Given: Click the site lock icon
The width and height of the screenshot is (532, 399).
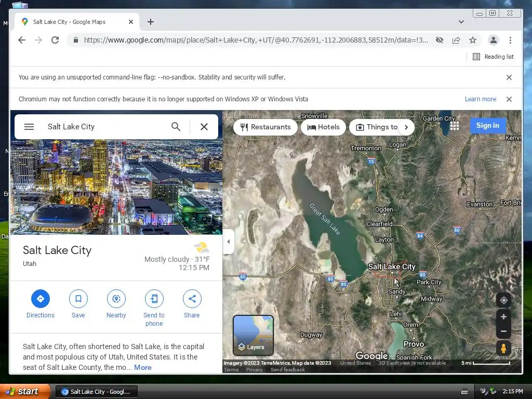Looking at the screenshot, I should pyautogui.click(x=76, y=40).
